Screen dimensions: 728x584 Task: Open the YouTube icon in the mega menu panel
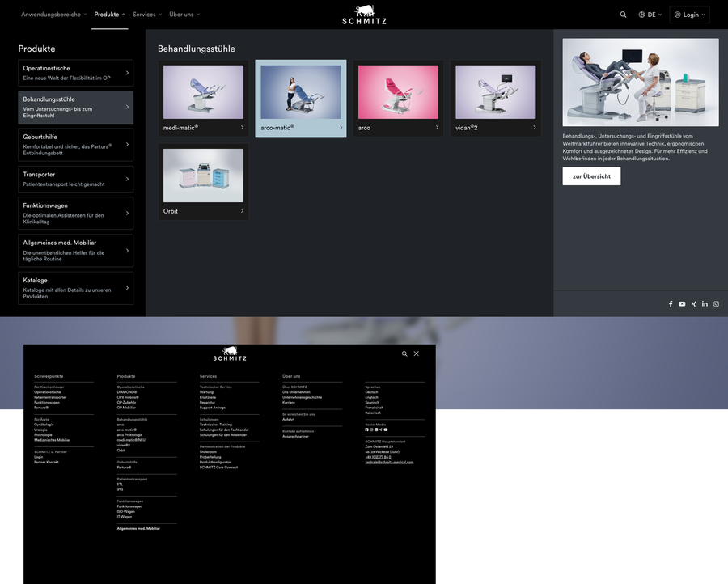pos(682,304)
